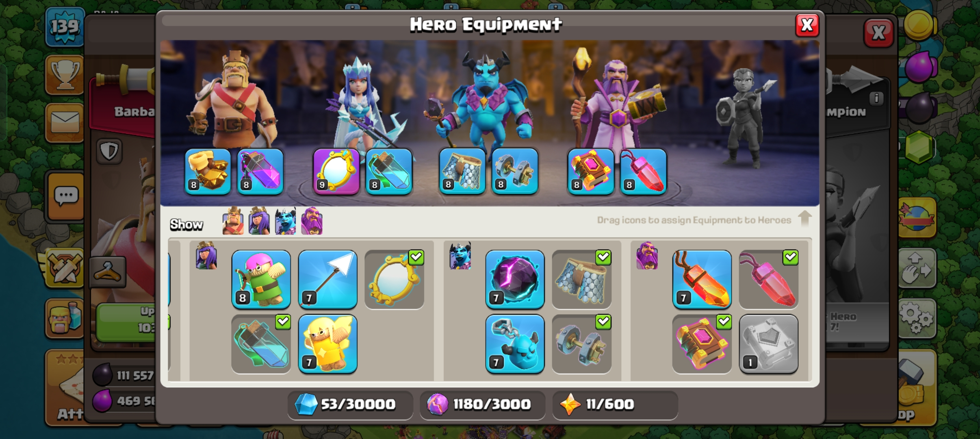This screenshot has width=980, height=439.
Task: Select the Dark Orb equipment
Action: click(515, 280)
